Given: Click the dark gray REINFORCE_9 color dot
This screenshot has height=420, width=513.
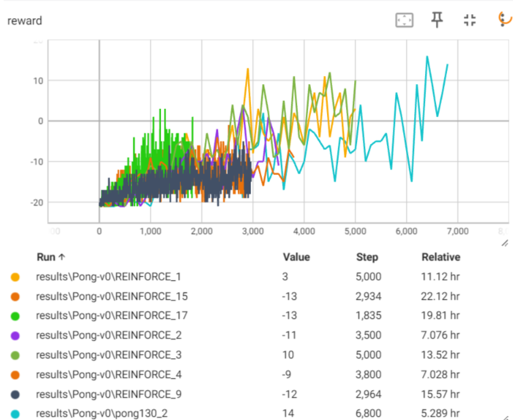Looking at the screenshot, I should 15,395.
